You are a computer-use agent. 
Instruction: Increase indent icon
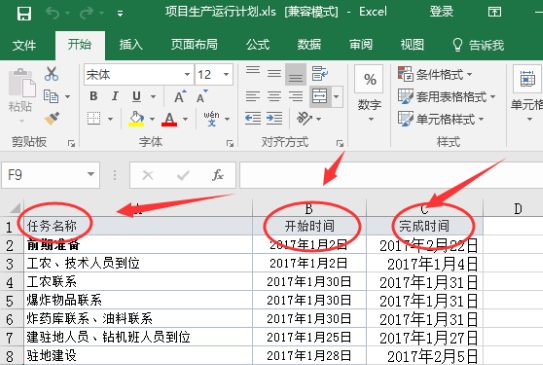pyautogui.click(x=274, y=118)
